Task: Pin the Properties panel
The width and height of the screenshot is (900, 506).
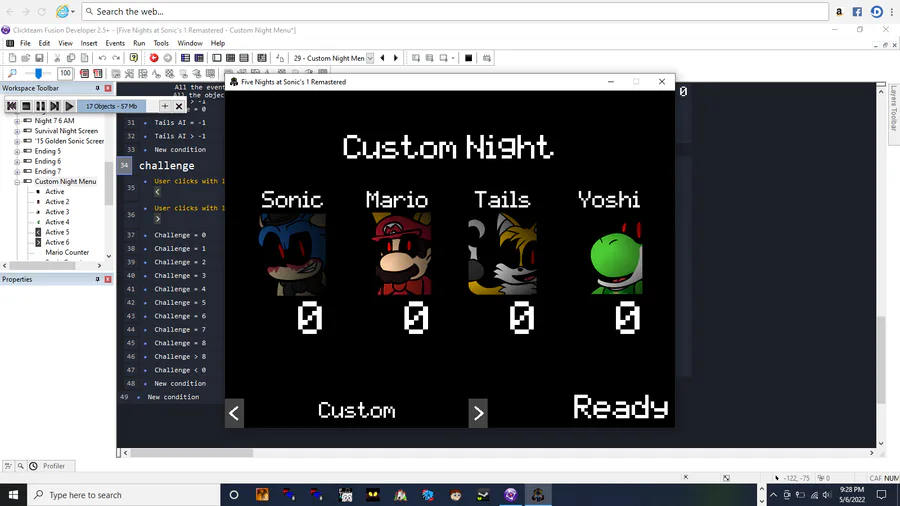Action: coord(98,279)
